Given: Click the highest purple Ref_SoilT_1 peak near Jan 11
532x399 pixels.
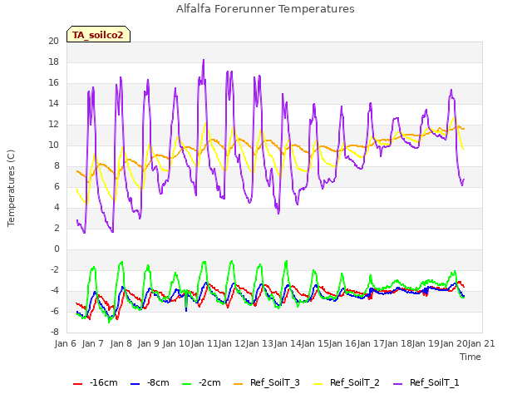Looking at the screenshot, I should tap(204, 60).
